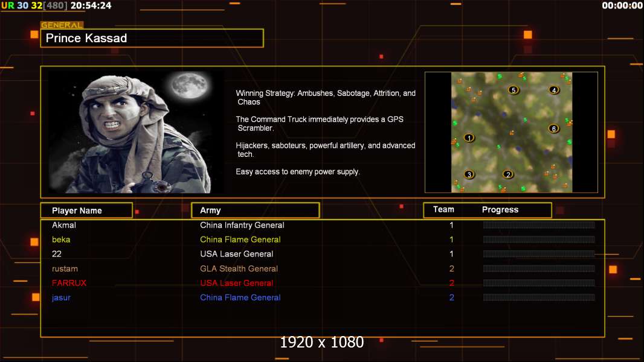Click the 00:00:00 timer

[622, 5]
